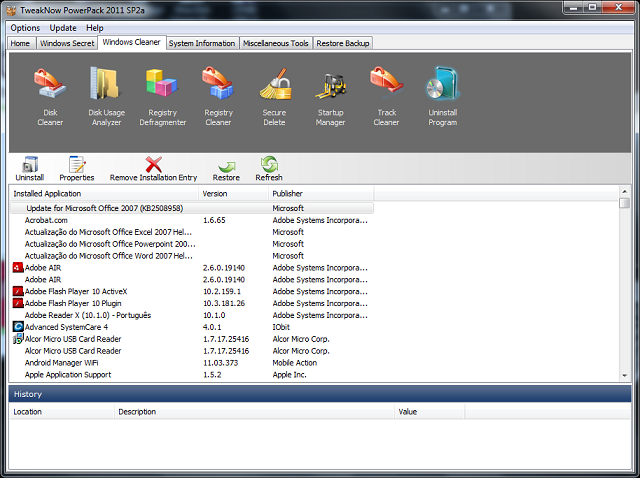Click the Apple Inc. publisher cell
The height and width of the screenshot is (478, 640).
point(289,375)
